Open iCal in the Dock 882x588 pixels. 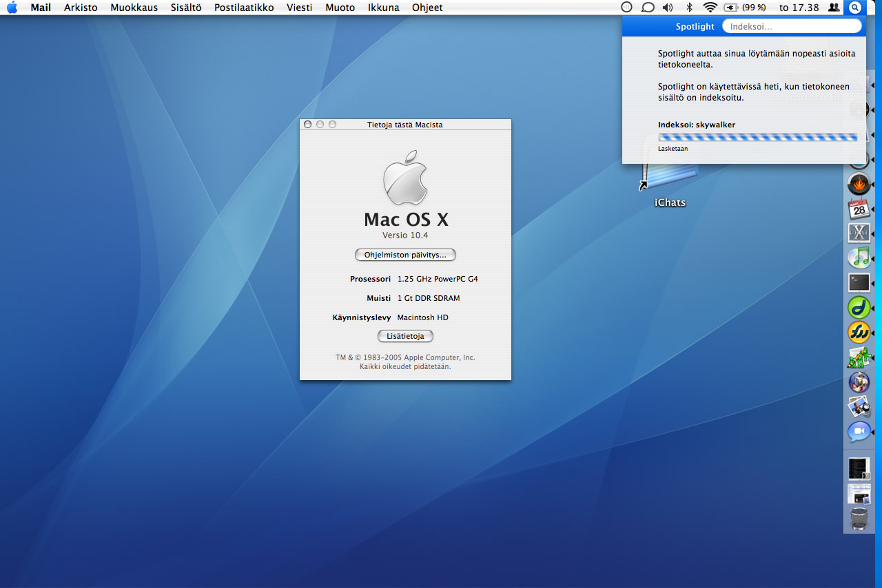[859, 209]
